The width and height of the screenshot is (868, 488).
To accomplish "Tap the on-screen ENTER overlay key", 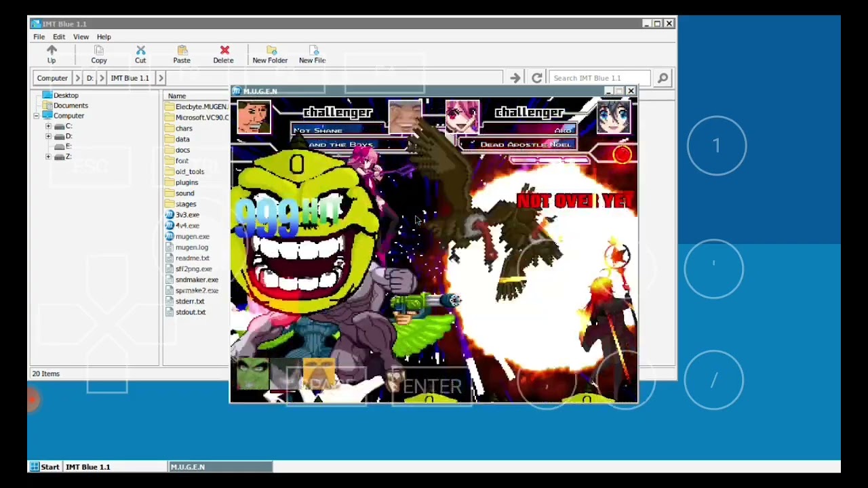I will [x=432, y=386].
